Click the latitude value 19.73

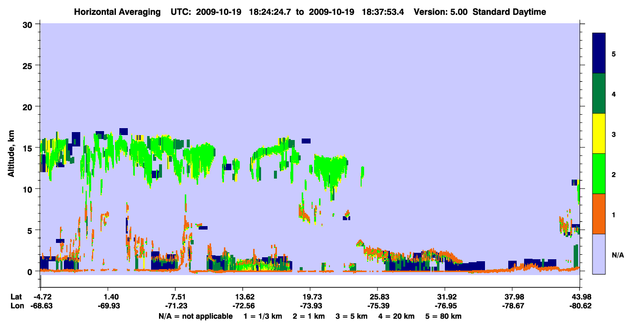pyautogui.click(x=312, y=297)
